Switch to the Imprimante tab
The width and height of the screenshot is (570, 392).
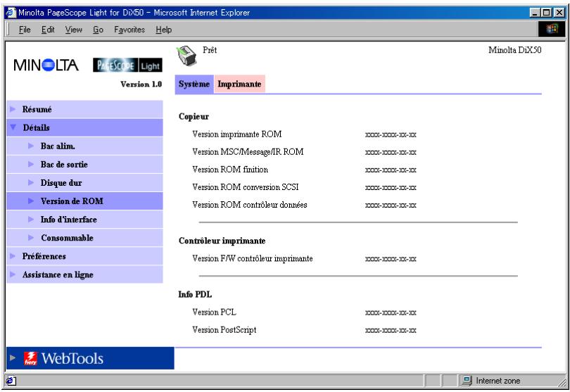[239, 84]
